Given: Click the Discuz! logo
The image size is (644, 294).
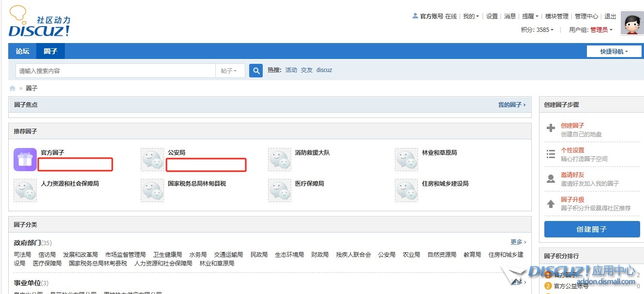Looking at the screenshot, I should (x=39, y=22).
